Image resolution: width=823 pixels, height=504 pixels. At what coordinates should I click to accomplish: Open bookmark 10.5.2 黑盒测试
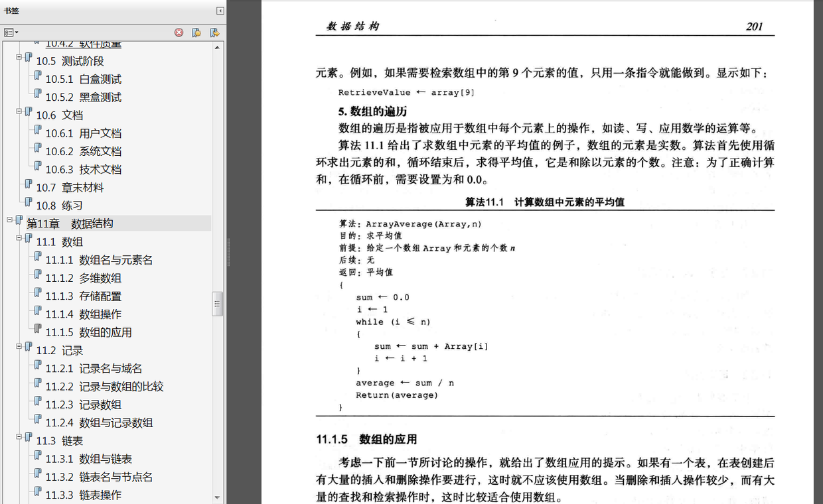coord(83,97)
